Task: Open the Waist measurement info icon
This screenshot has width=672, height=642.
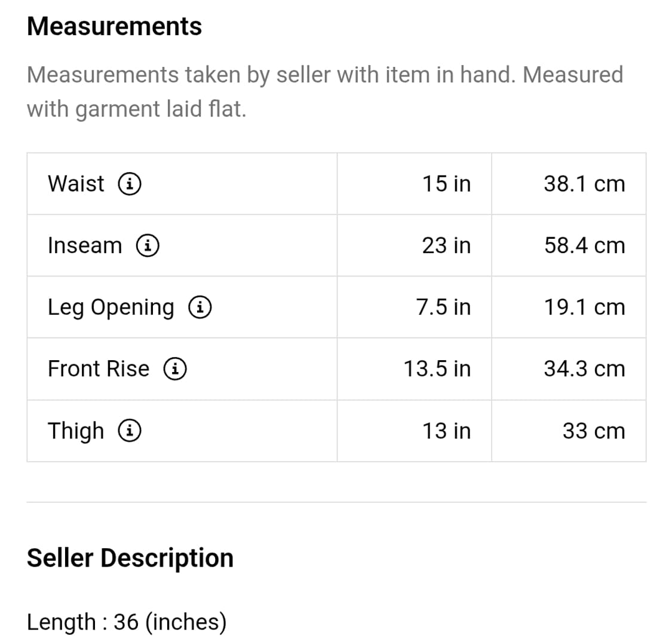Action: (x=130, y=184)
